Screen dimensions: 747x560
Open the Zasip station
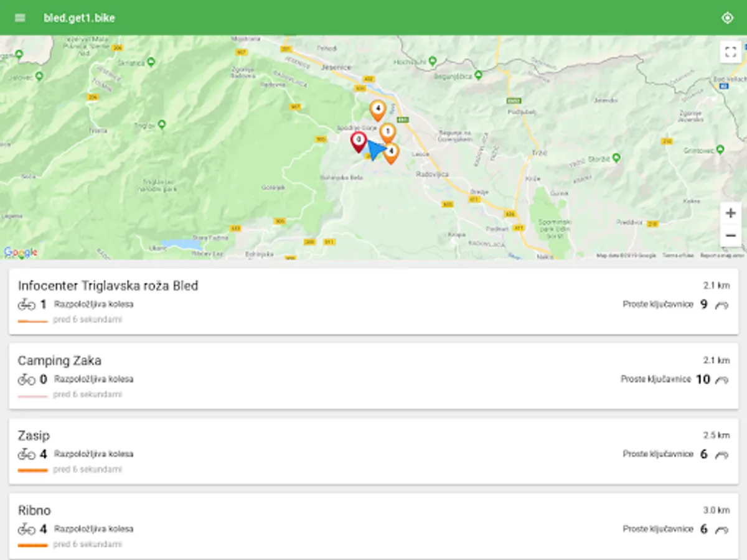click(x=374, y=452)
